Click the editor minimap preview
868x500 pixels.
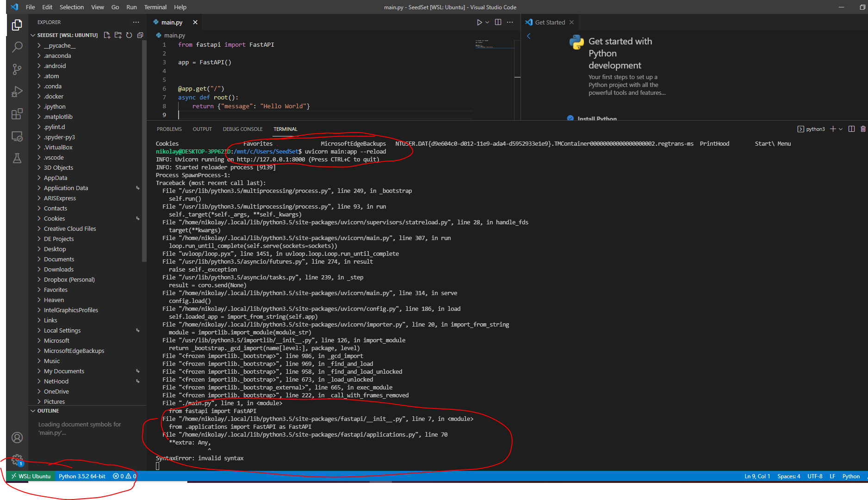(x=494, y=44)
